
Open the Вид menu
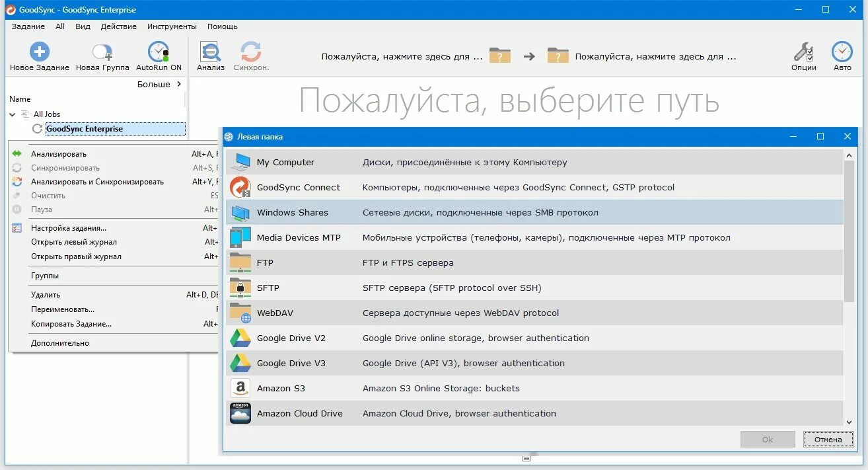83,26
